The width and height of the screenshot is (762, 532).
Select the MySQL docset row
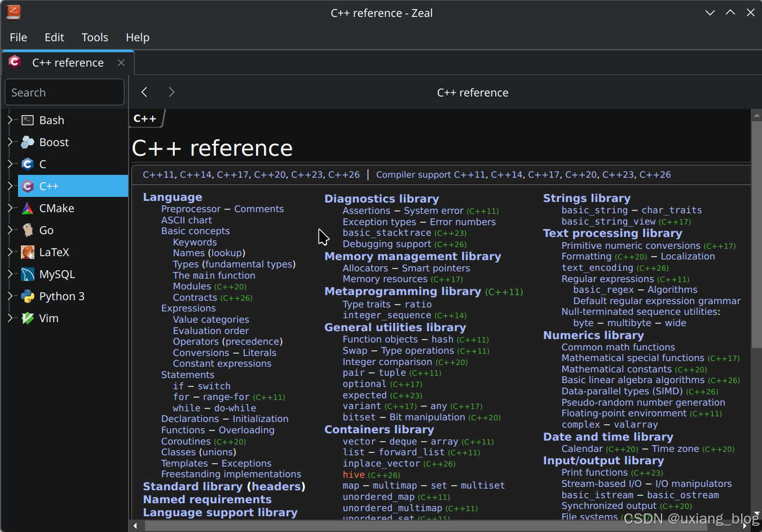click(73, 274)
